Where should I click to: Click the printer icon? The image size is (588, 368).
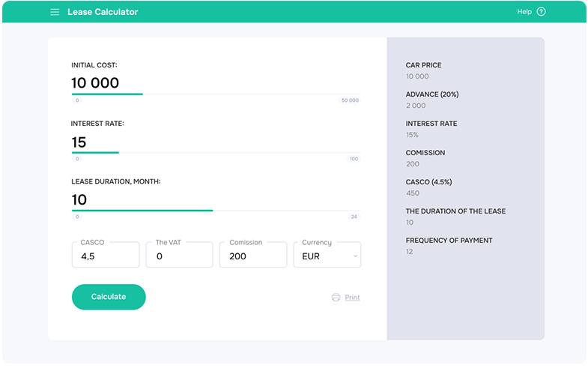[x=336, y=298]
